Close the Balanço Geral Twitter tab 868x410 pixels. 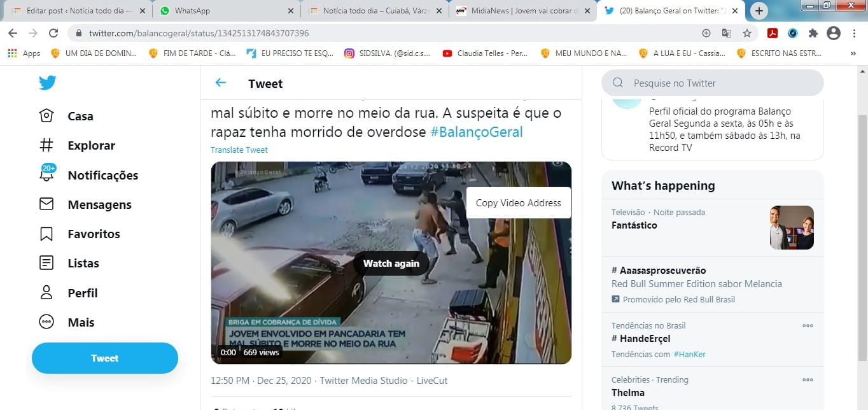pyautogui.click(x=736, y=11)
